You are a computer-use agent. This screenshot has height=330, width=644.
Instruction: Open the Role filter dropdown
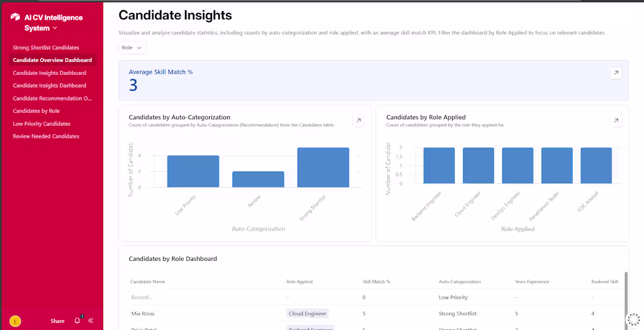pos(132,47)
